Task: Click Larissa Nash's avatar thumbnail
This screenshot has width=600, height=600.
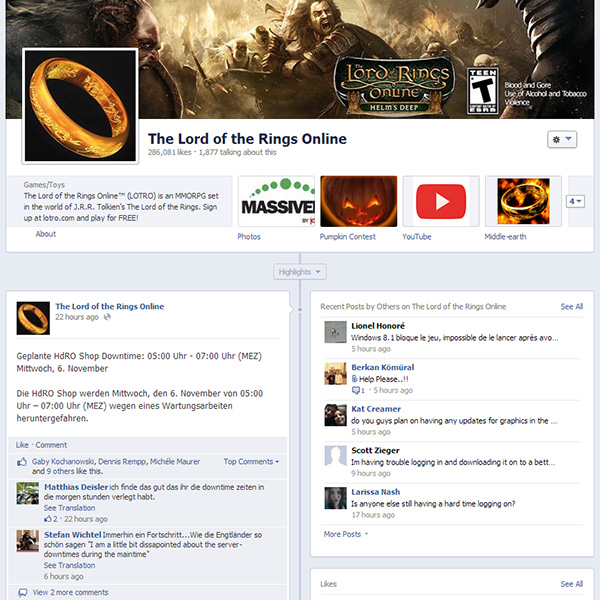Action: point(336,498)
